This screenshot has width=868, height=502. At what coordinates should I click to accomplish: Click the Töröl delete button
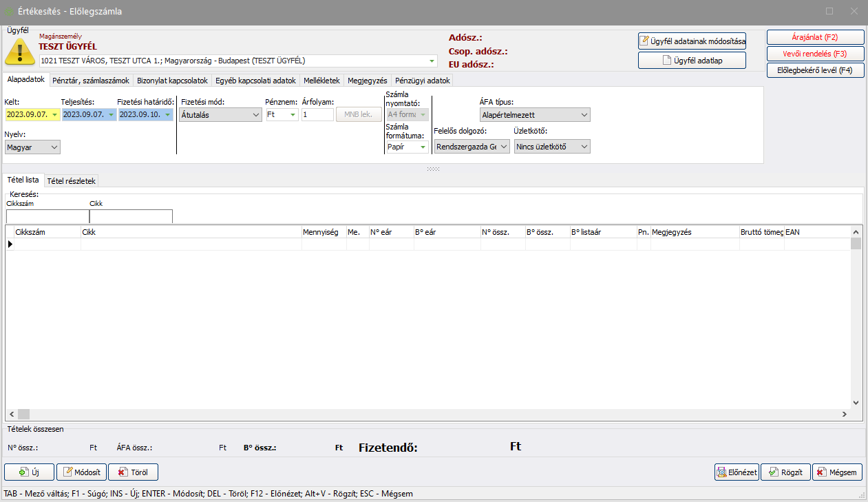point(133,472)
